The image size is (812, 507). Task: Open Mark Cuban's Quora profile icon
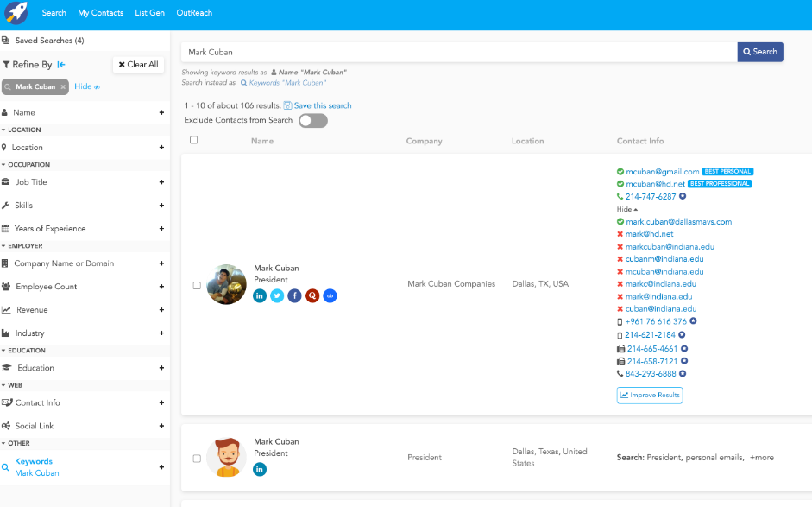[x=312, y=295]
